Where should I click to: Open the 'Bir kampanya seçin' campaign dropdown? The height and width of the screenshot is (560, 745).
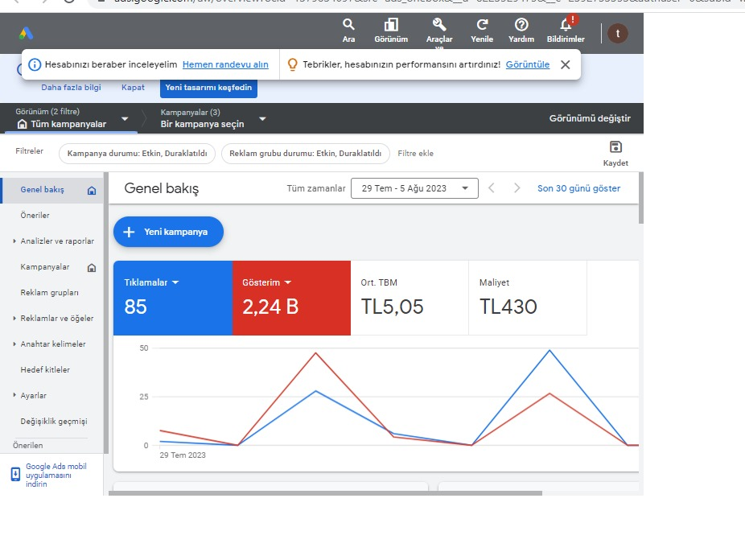tap(261, 119)
